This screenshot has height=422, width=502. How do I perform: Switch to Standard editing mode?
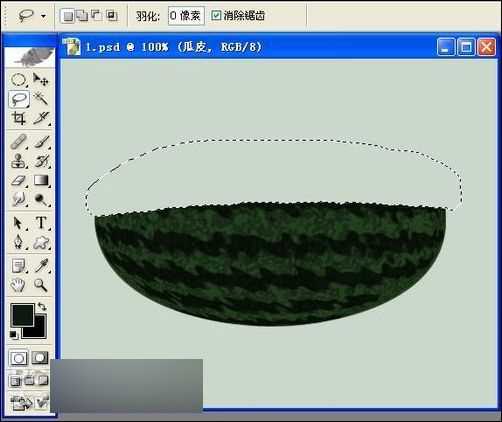click(19, 358)
